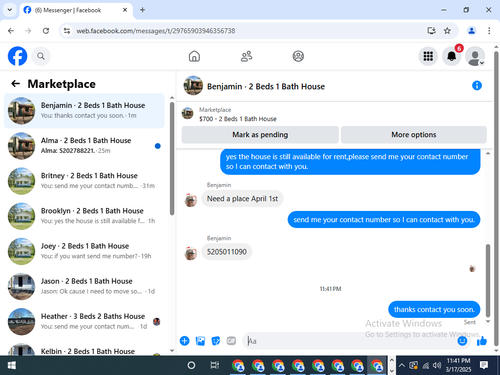Go to the Facebook logo home
This screenshot has height=375, width=500.
[17, 56]
